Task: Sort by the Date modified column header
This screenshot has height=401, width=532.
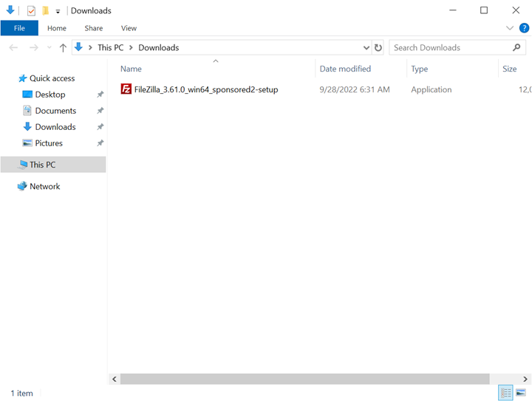Action: (x=345, y=69)
